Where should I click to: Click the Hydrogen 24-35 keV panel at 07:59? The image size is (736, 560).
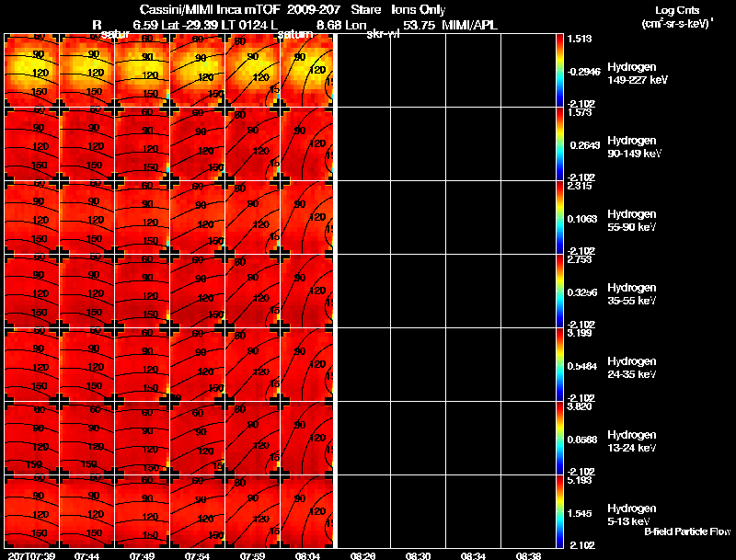[253, 365]
